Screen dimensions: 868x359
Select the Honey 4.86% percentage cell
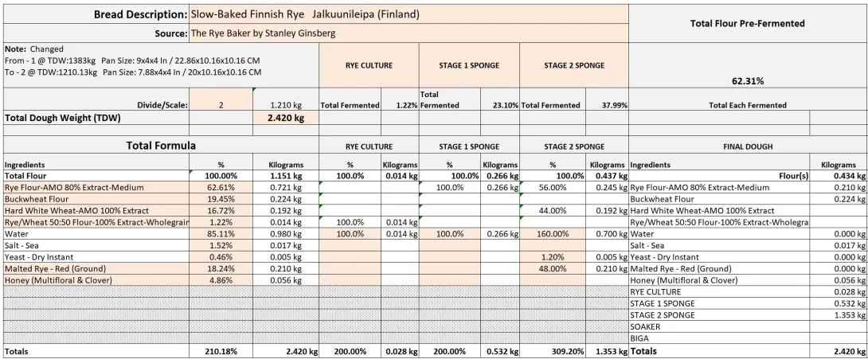pyautogui.click(x=221, y=280)
